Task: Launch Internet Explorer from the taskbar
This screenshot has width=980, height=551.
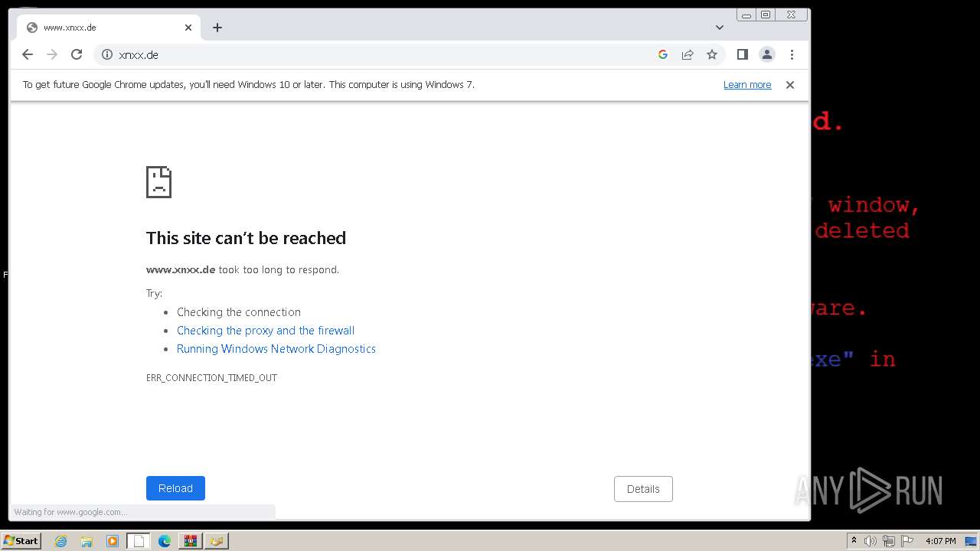Action: point(60,541)
